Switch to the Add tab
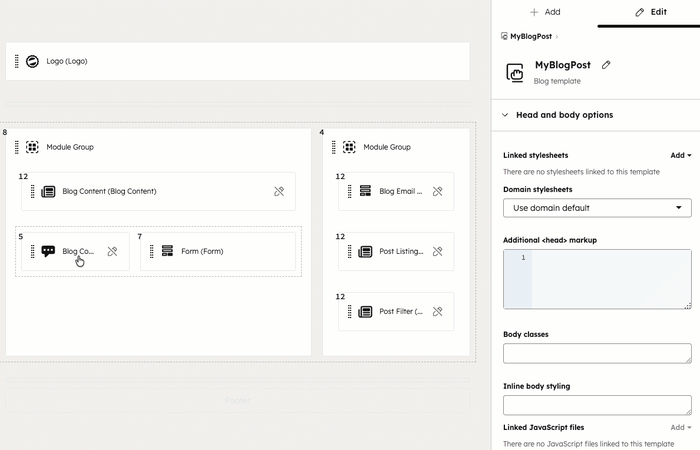The image size is (700, 450). [545, 12]
